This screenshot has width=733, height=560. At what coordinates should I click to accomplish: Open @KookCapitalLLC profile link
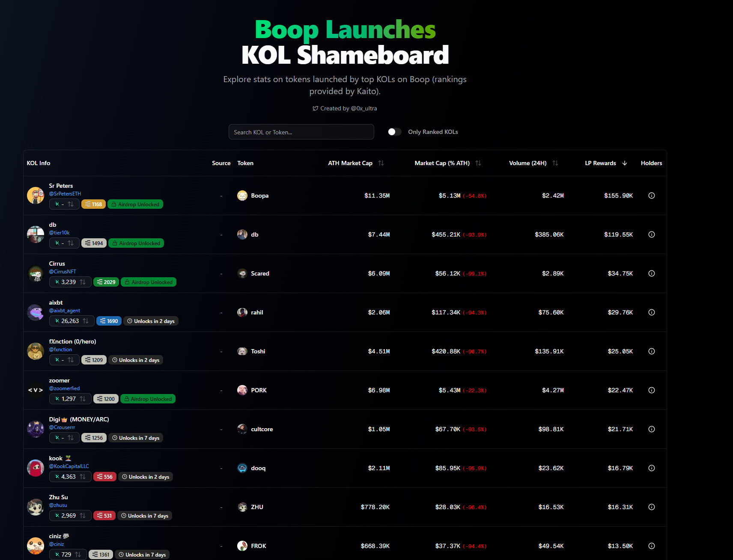pos(69,466)
